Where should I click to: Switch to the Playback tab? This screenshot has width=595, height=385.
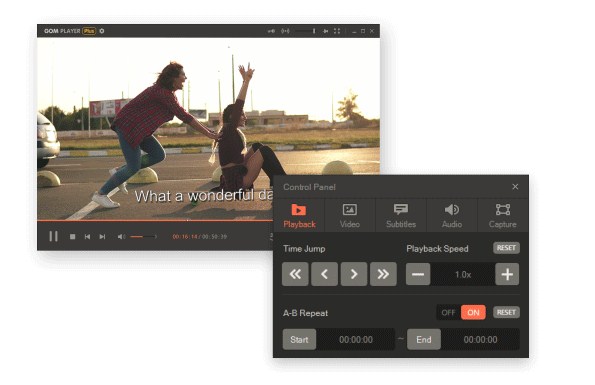pos(299,215)
